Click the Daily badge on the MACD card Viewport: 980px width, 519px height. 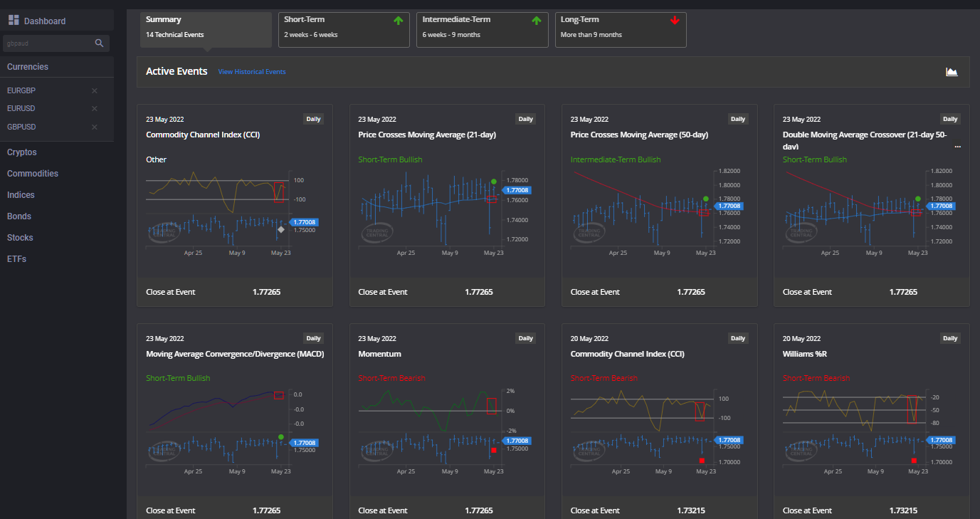coord(313,338)
